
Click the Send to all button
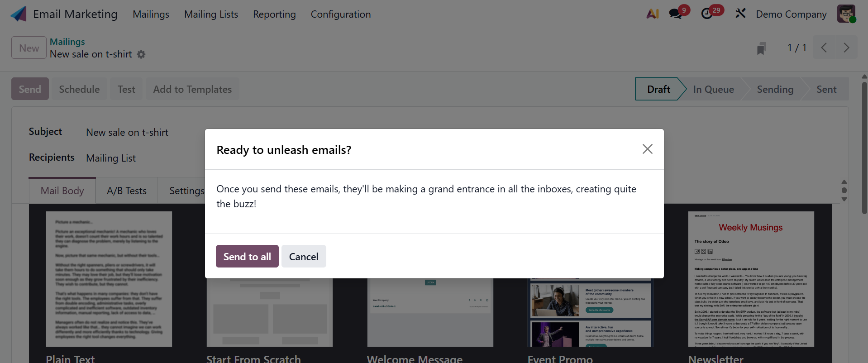coord(247,257)
